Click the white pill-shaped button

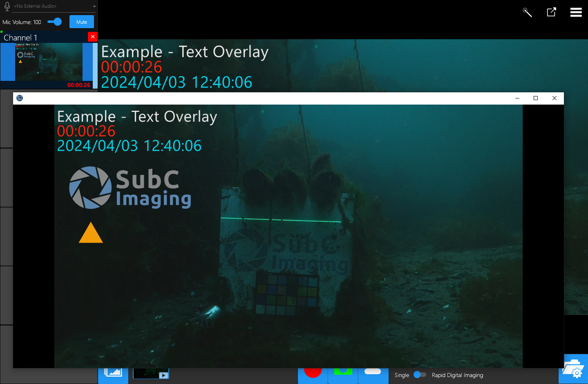[x=373, y=372]
